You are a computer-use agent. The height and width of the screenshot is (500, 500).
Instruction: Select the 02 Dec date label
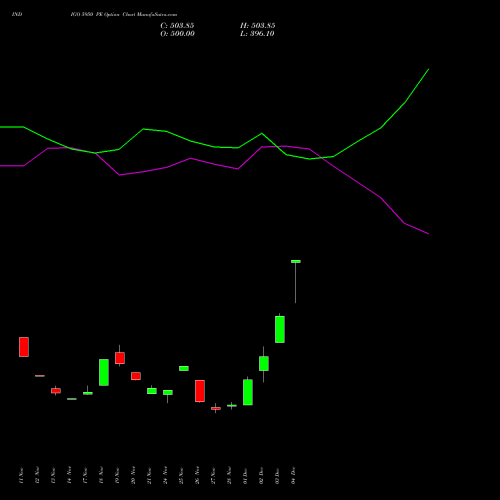click(261, 475)
